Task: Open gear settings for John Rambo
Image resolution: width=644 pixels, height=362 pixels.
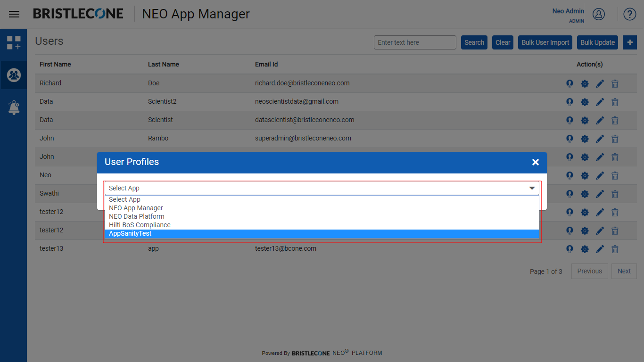Action: [x=585, y=139]
